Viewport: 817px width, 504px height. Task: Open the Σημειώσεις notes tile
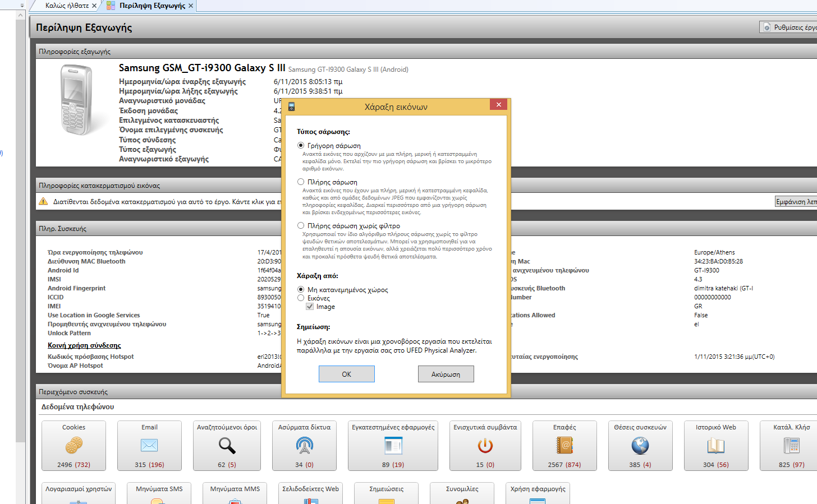(x=386, y=493)
